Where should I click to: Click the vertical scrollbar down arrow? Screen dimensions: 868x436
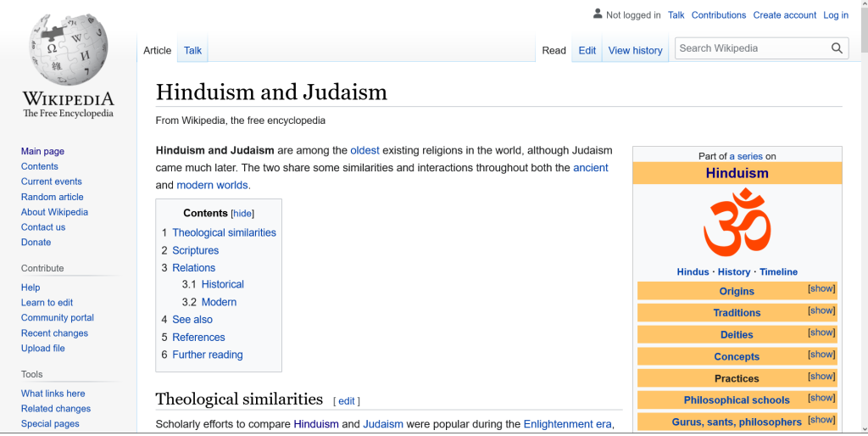(x=864, y=429)
